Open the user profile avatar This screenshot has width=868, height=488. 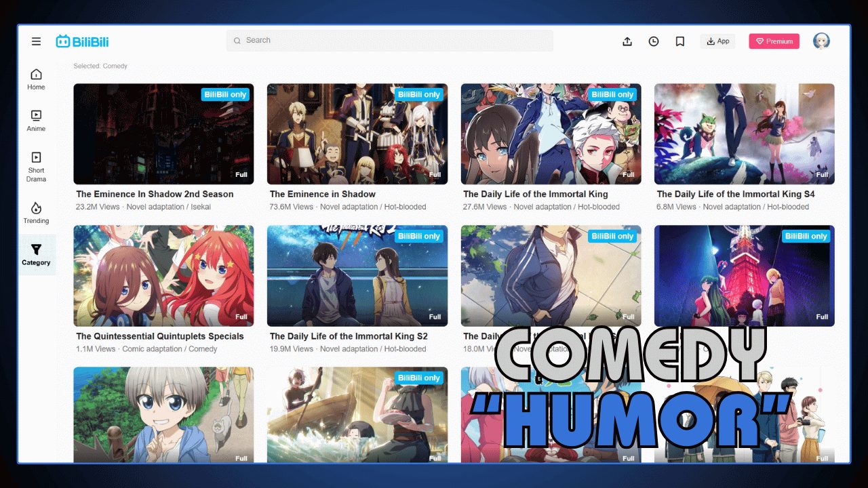(x=821, y=41)
